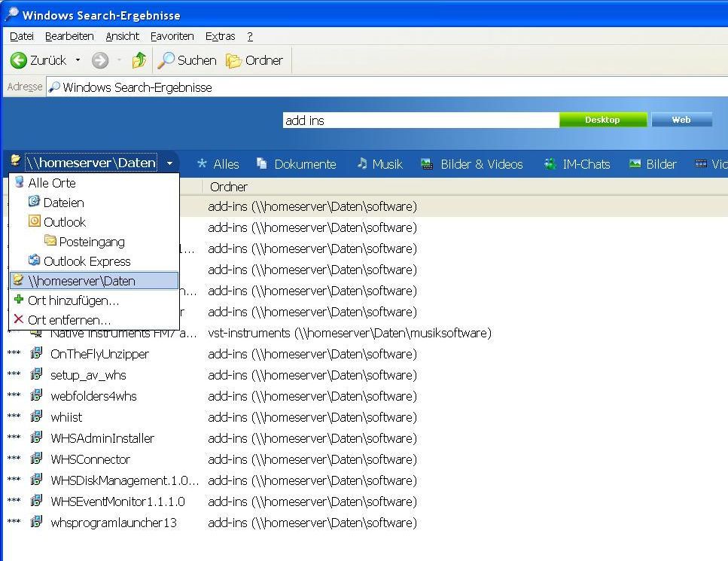The width and height of the screenshot is (728, 561).
Task: Click the webfolders4whs installer icon
Action: [36, 395]
